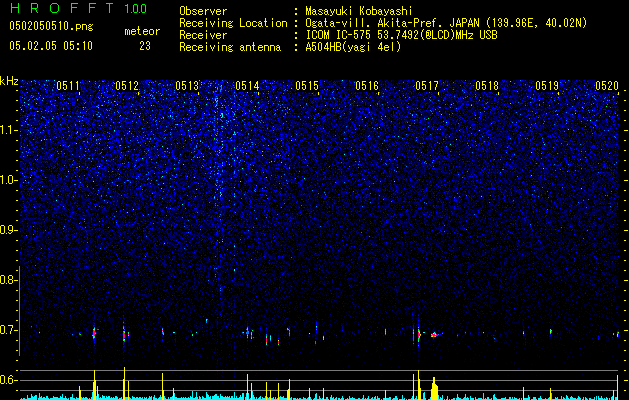Screen dimensions: 629x400
Task: Click the Receiving Location label
Action: pos(233,23)
